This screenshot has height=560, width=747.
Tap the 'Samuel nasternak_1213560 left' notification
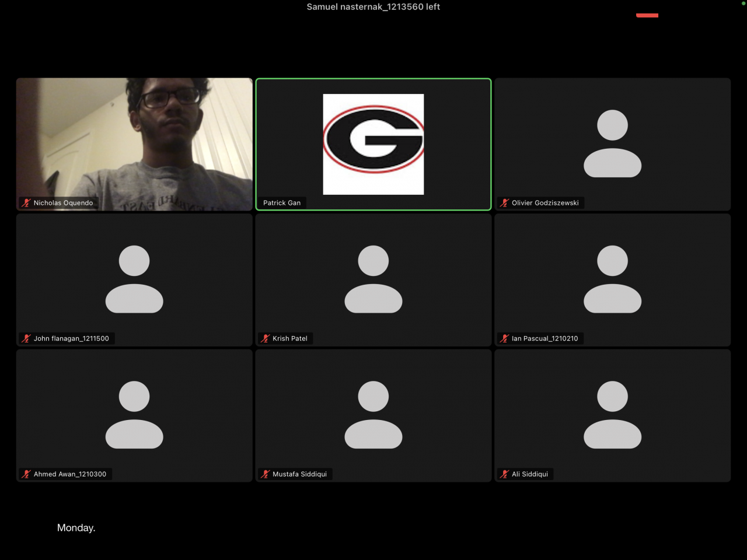[373, 7]
